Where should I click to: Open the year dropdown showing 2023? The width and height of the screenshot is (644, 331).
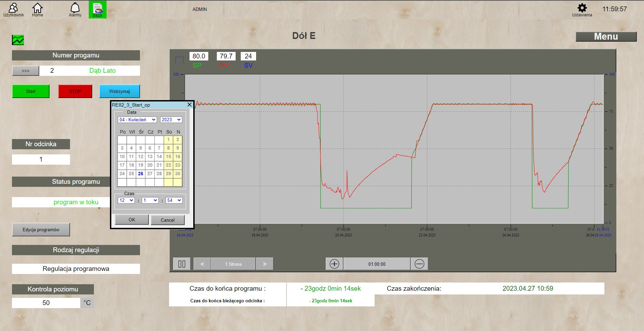(x=171, y=120)
